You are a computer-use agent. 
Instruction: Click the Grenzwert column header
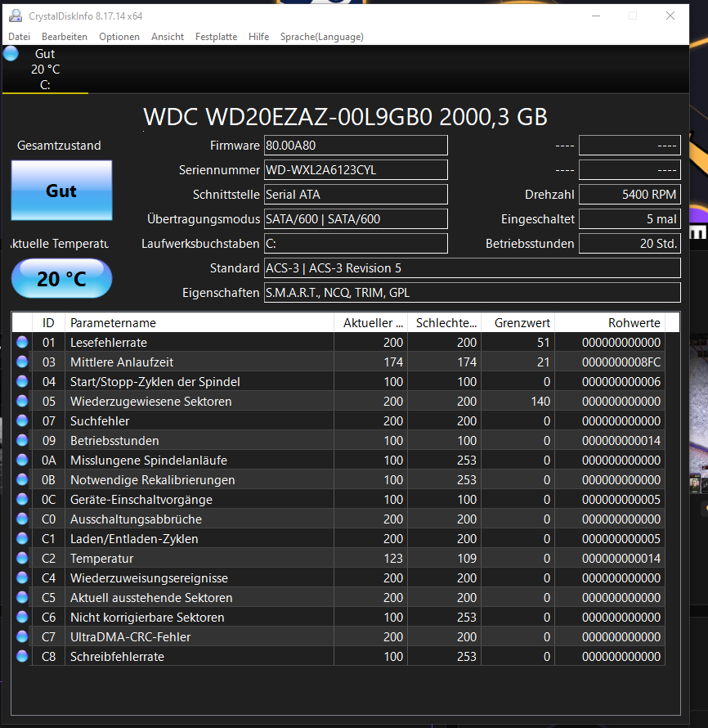518,322
